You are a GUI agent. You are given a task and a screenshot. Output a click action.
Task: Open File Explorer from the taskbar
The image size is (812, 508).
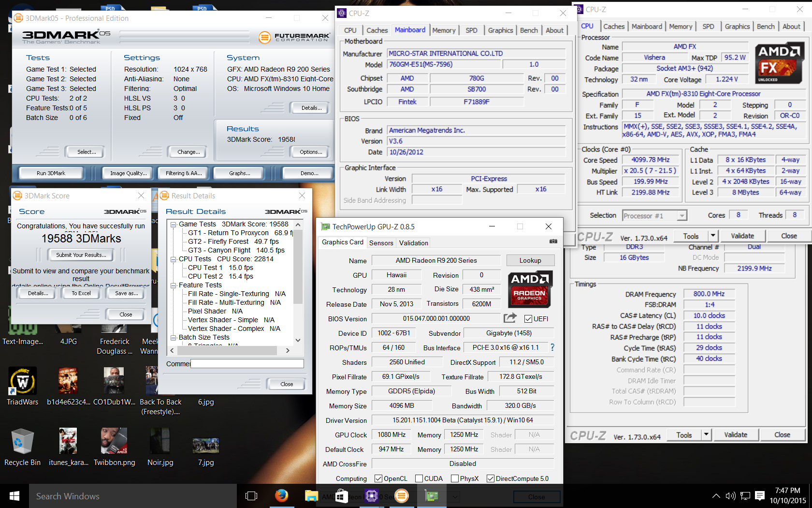[x=311, y=496]
